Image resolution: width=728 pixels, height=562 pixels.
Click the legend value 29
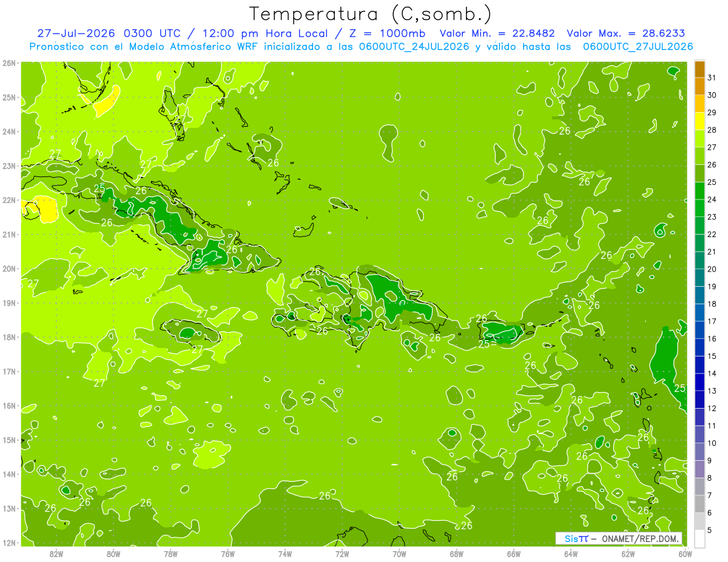(712, 113)
